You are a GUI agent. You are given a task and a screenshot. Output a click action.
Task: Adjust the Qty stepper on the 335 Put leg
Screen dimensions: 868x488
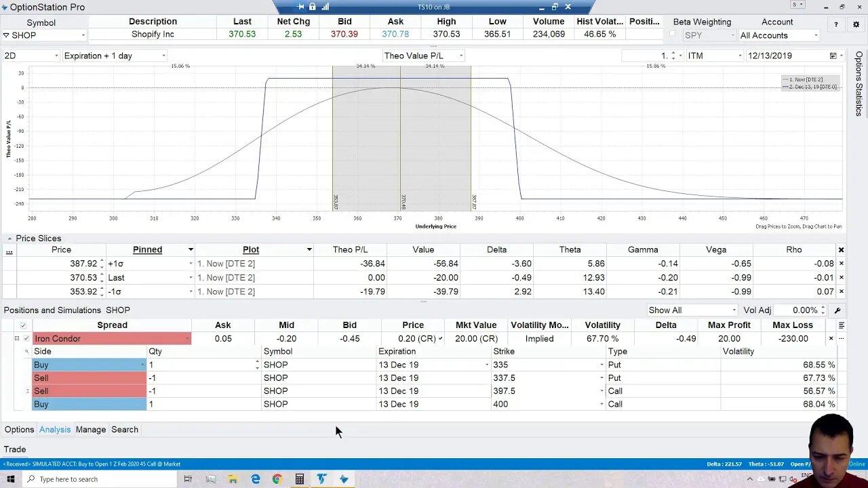pos(256,365)
